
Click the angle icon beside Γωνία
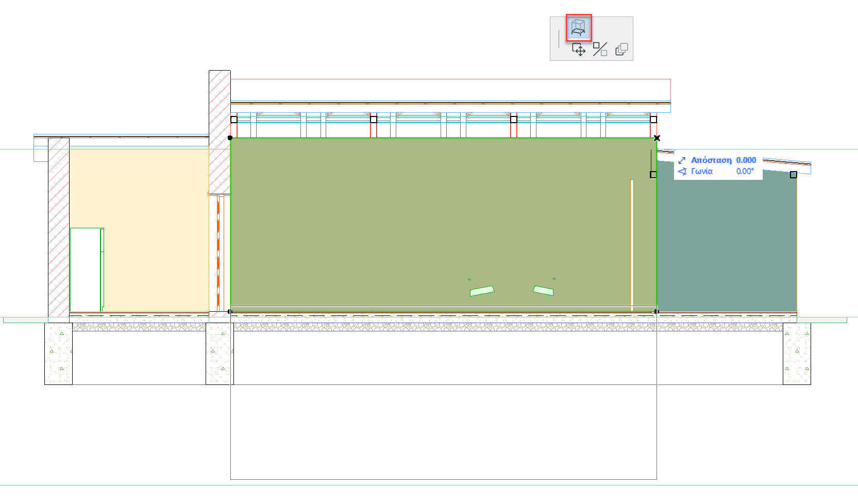[682, 171]
